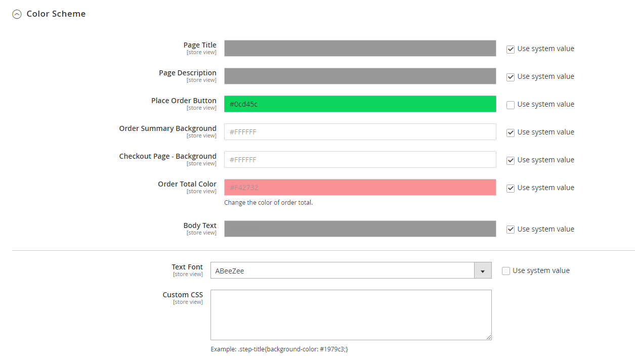Click inside the Custom CSS textarea
635x364 pixels.
[351, 314]
